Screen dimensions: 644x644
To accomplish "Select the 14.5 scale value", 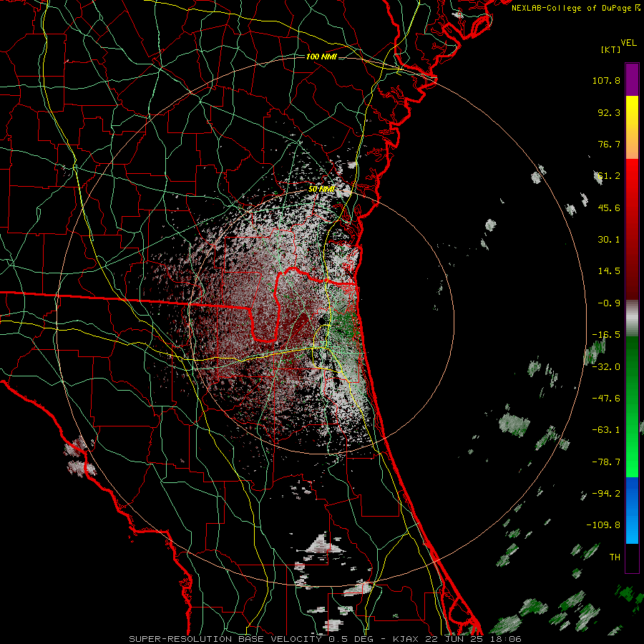I will (x=609, y=271).
